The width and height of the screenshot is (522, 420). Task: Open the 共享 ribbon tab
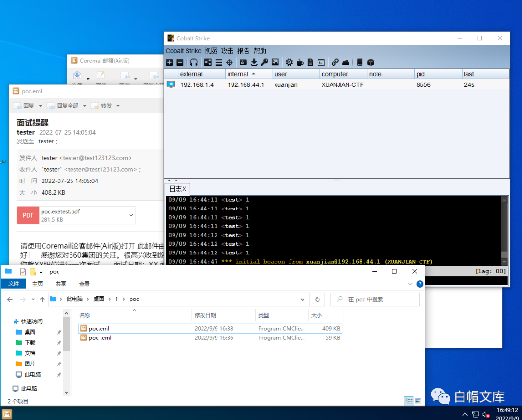pyautogui.click(x=60, y=284)
